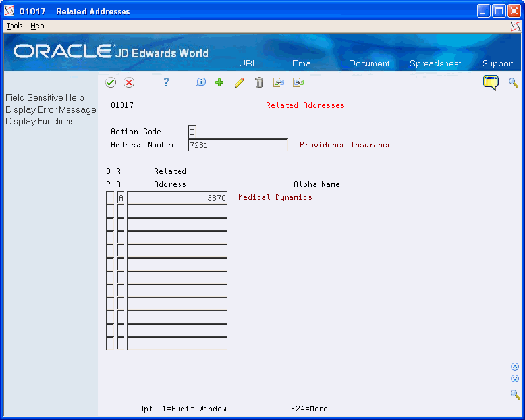
Task: Click the info bubble icon in toolbar
Action: coord(200,82)
